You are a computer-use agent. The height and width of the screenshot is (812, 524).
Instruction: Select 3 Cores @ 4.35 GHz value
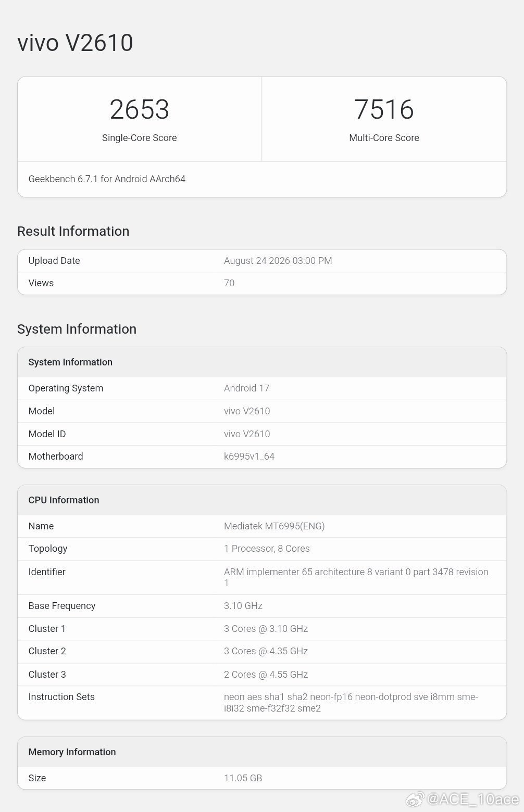pos(266,651)
